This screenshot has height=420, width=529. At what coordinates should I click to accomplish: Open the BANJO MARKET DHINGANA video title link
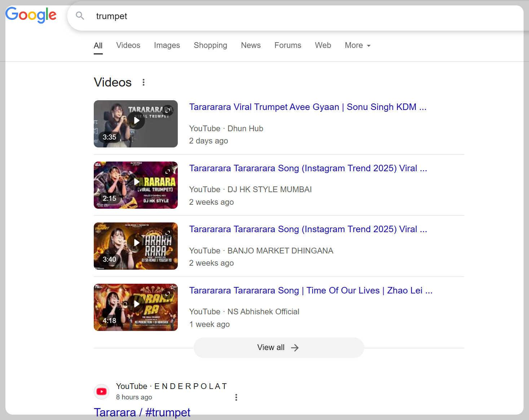tap(308, 229)
